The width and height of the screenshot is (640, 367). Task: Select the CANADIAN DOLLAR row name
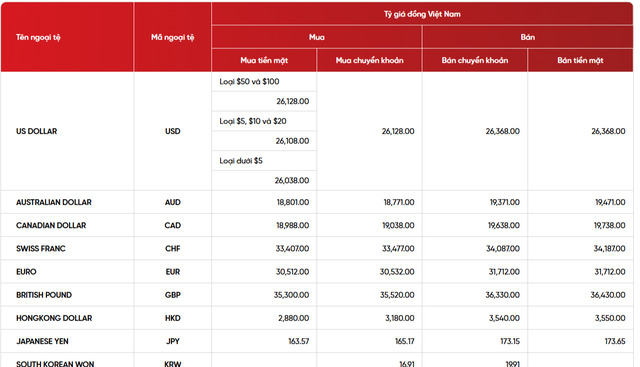51,225
